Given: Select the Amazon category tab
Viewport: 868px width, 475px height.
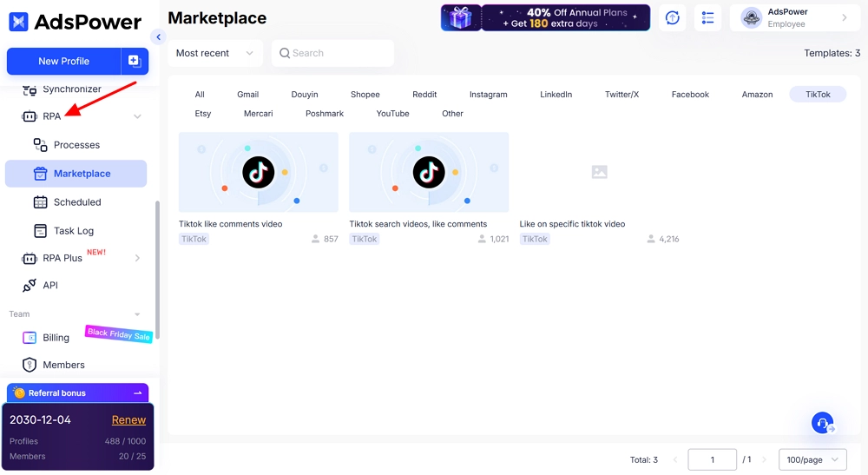Looking at the screenshot, I should (x=757, y=94).
